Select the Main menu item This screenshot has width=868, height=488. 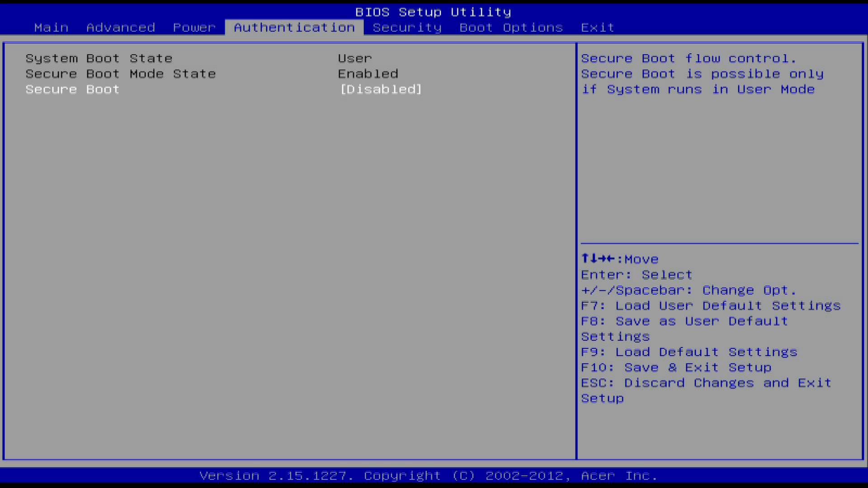(51, 28)
